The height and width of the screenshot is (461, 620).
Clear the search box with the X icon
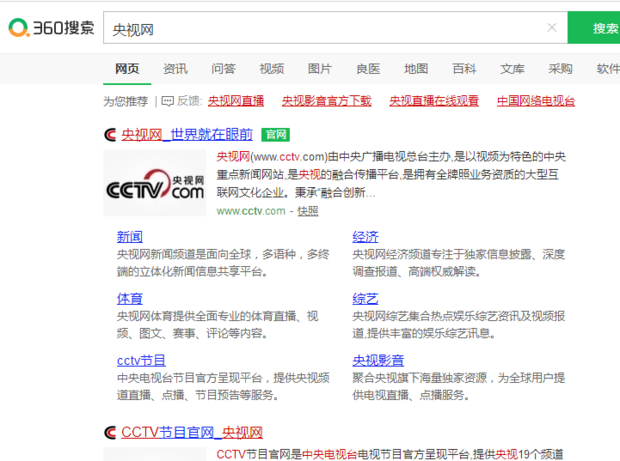coord(552,27)
